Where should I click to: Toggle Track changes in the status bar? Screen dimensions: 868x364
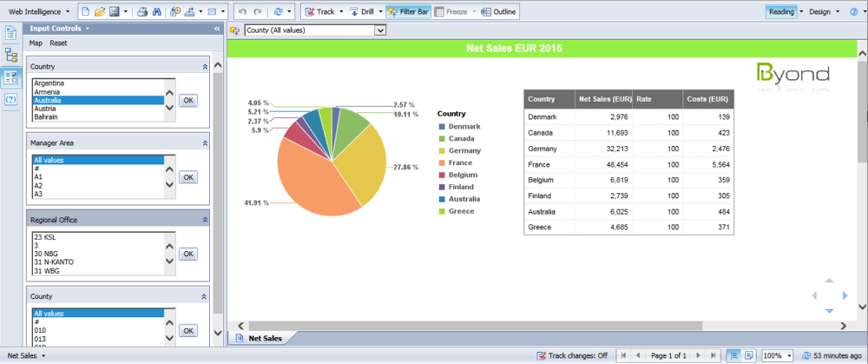572,355
